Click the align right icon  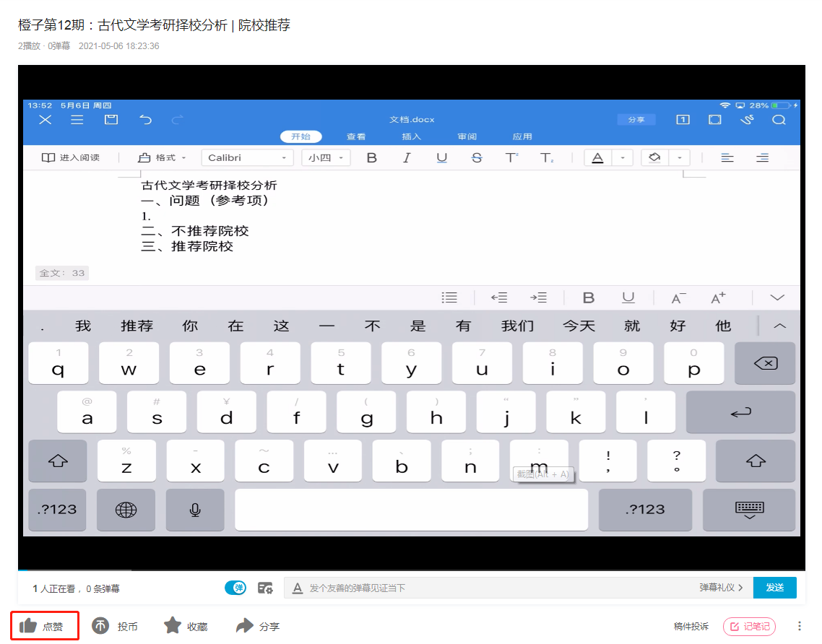pos(762,157)
